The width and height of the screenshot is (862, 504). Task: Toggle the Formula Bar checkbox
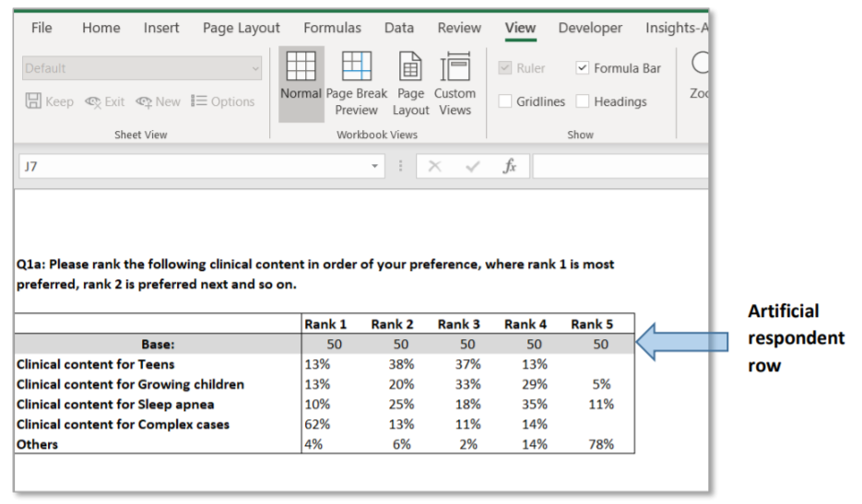[583, 68]
